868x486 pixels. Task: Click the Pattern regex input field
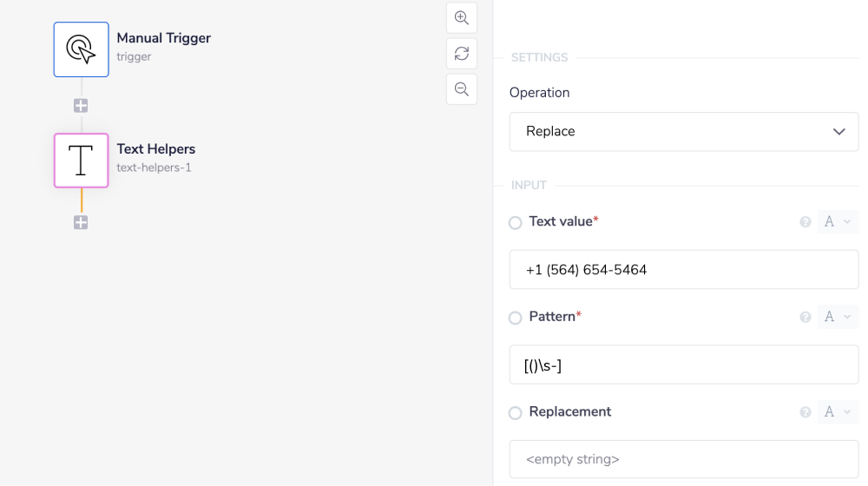click(684, 365)
